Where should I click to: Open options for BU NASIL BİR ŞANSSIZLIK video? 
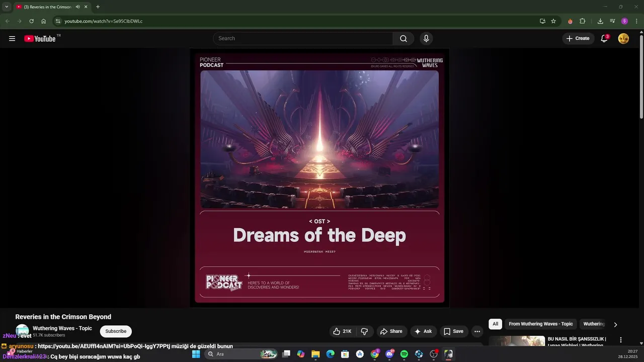[621, 340]
